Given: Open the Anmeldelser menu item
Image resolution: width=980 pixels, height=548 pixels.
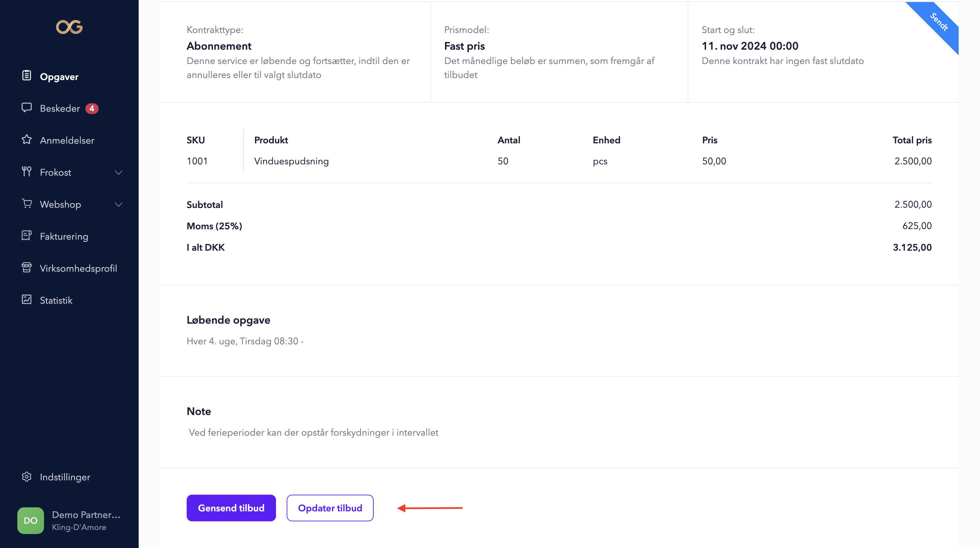Looking at the screenshot, I should [67, 140].
